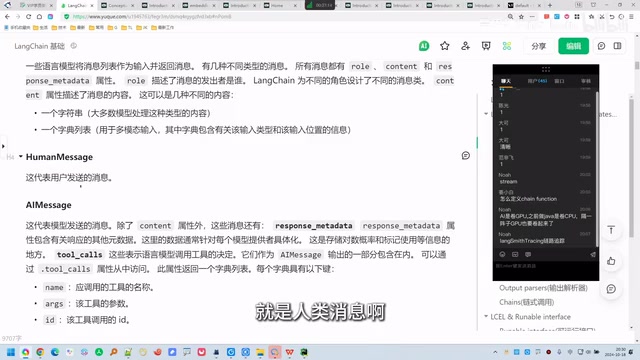Open Google Chrome from the taskbar
640x360 pixels.
click(x=40, y=352)
